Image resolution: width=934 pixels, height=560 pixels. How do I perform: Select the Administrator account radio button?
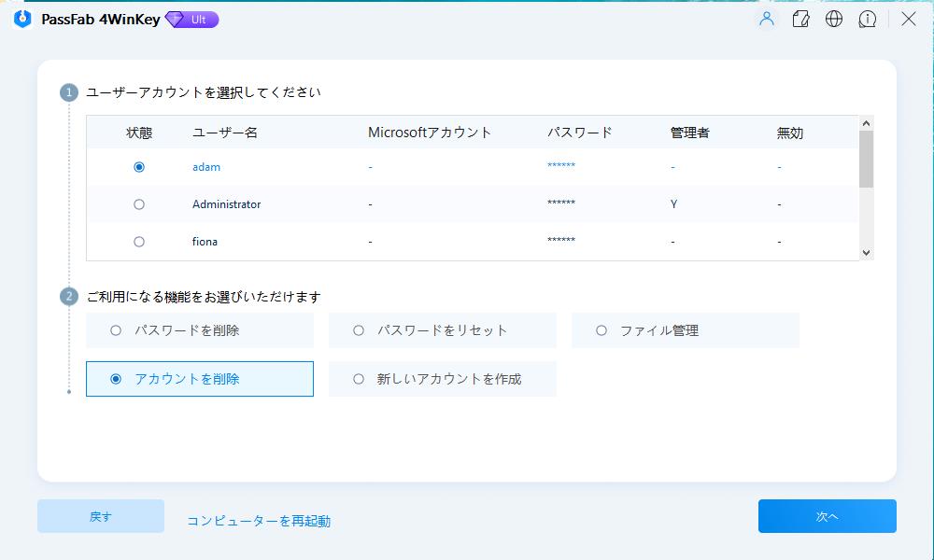[139, 204]
